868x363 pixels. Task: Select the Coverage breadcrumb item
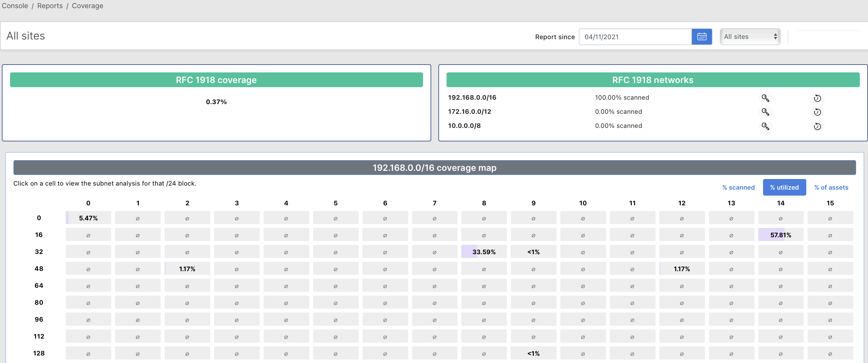pos(87,6)
